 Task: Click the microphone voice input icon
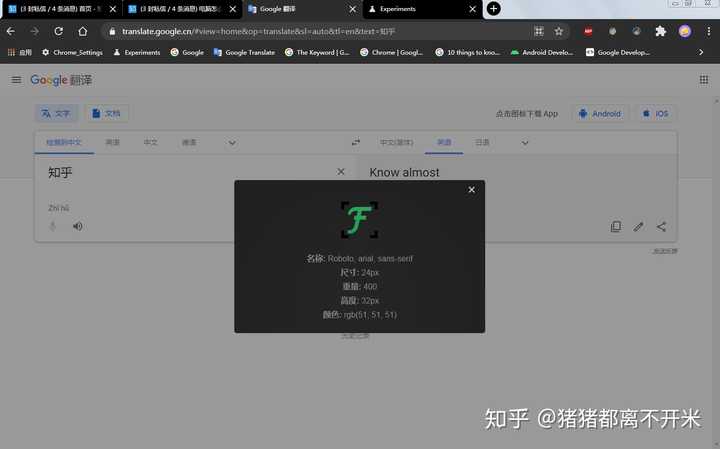click(53, 226)
